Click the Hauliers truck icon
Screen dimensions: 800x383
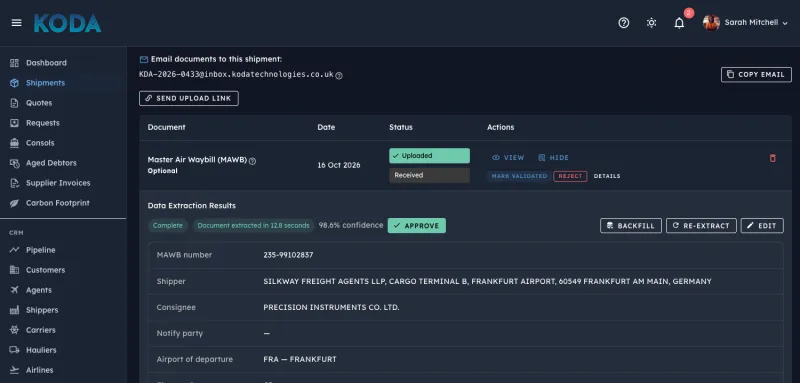click(x=14, y=350)
